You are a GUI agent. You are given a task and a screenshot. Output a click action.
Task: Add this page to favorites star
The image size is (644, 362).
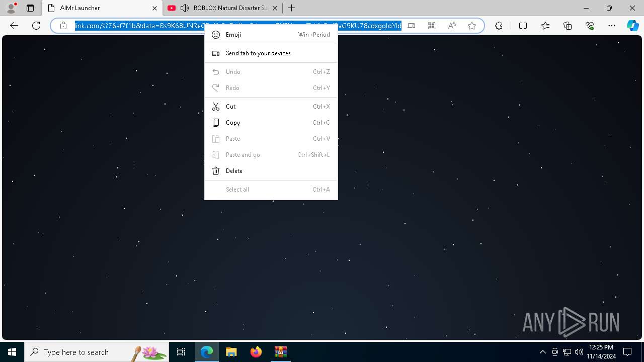coord(472,26)
